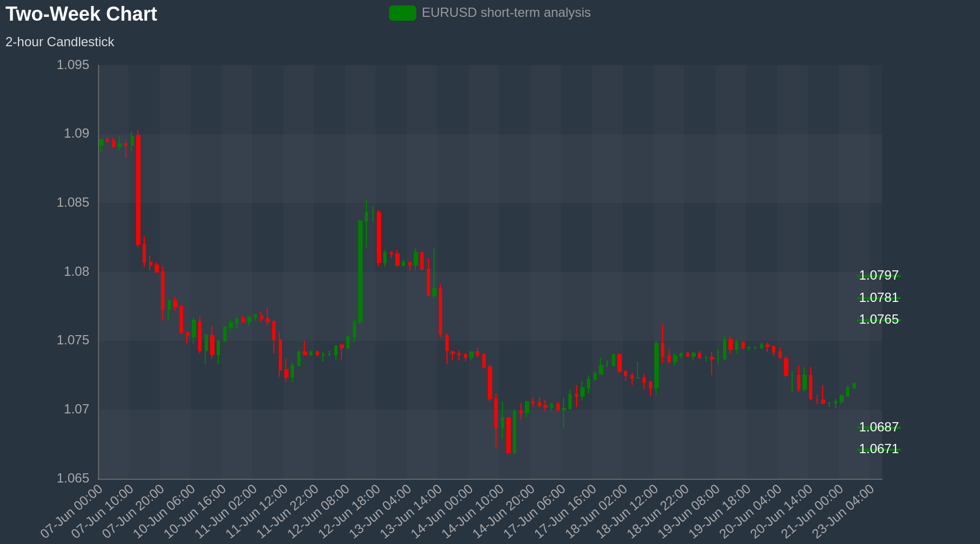Click the 20-Jun 14:00 x-axis label
The height and width of the screenshot is (544, 980).
pyautogui.click(x=782, y=512)
